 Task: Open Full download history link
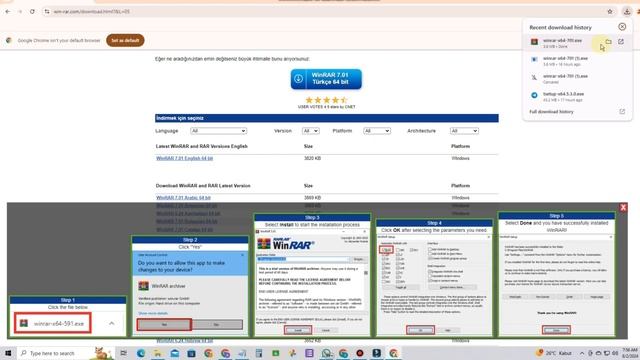[x=551, y=111]
